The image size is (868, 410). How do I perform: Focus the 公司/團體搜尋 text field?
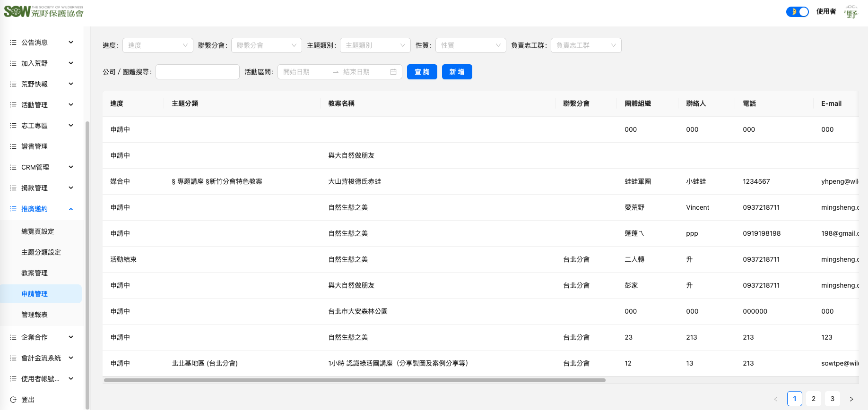pyautogui.click(x=197, y=72)
